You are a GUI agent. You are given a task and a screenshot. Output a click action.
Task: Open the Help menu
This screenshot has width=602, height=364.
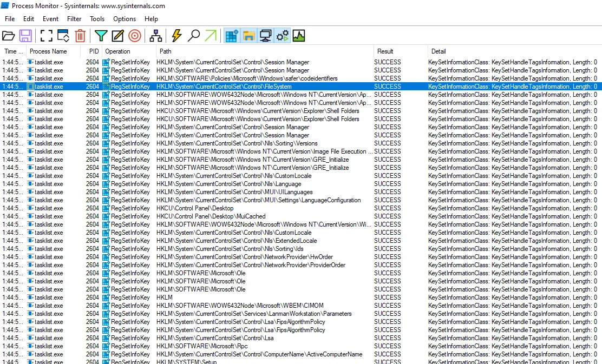(151, 19)
